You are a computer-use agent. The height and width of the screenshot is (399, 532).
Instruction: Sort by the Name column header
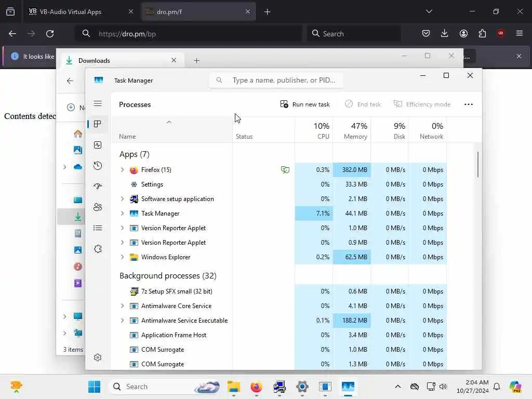pos(172,130)
